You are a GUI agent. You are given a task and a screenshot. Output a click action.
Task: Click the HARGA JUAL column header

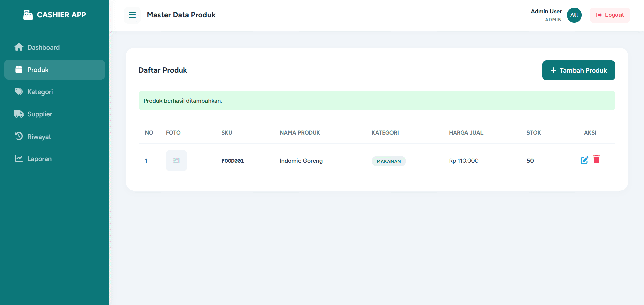coord(466,132)
